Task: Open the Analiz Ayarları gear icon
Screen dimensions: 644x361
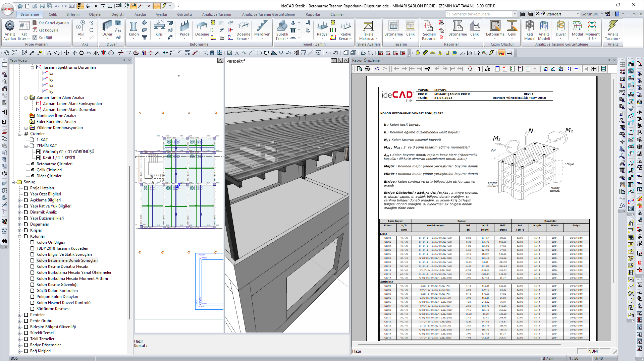Action: tap(10, 26)
